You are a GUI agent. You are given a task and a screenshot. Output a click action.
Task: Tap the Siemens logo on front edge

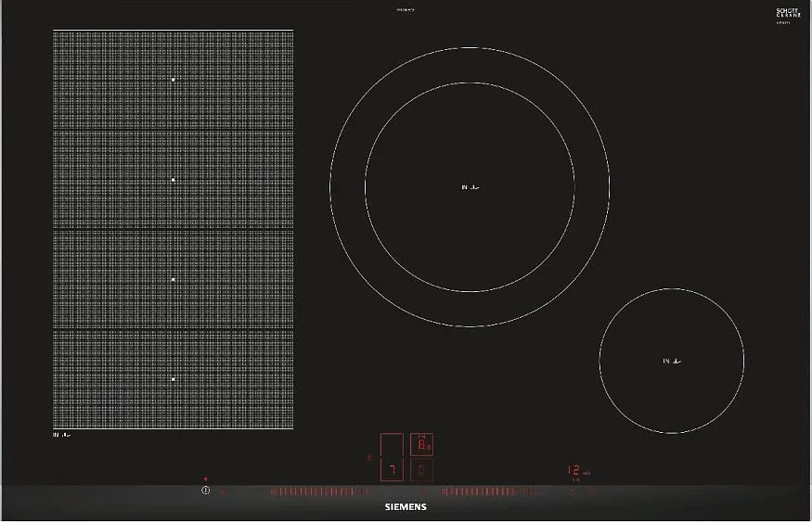pyautogui.click(x=406, y=508)
